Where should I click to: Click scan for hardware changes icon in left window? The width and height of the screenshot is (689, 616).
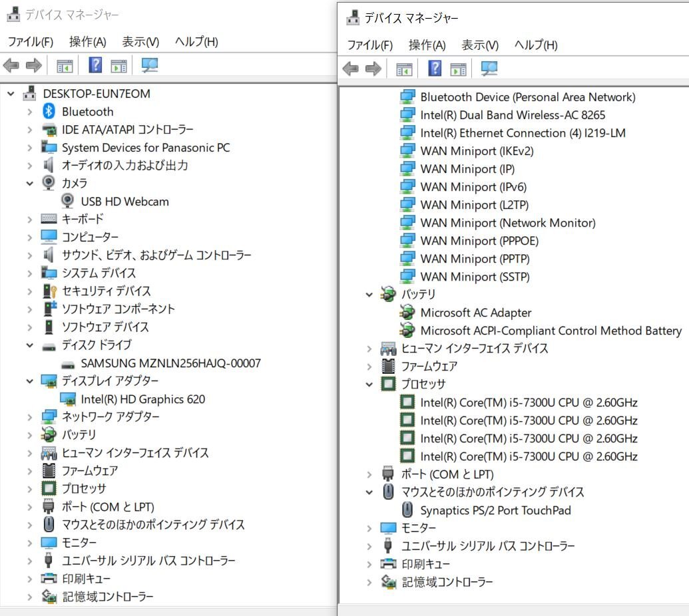tap(150, 65)
